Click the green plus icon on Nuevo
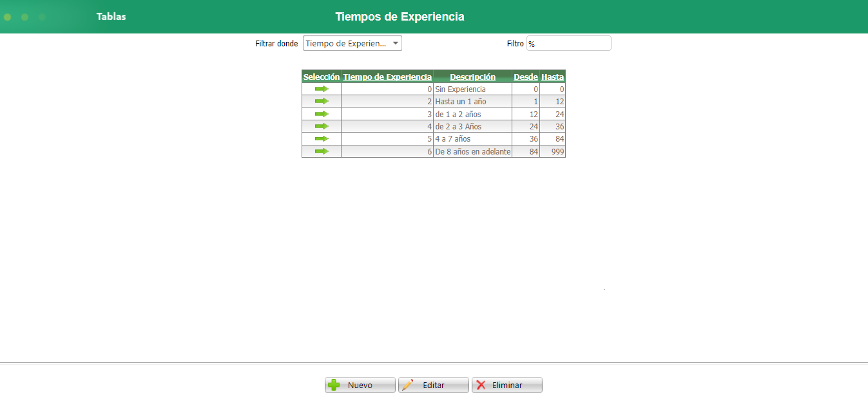This screenshot has width=868, height=410. (334, 384)
